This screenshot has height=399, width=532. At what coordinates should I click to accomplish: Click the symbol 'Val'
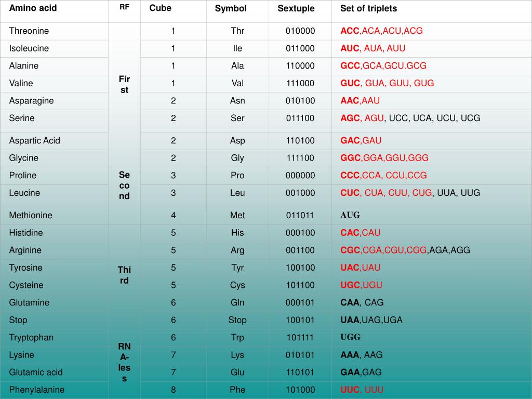(237, 83)
